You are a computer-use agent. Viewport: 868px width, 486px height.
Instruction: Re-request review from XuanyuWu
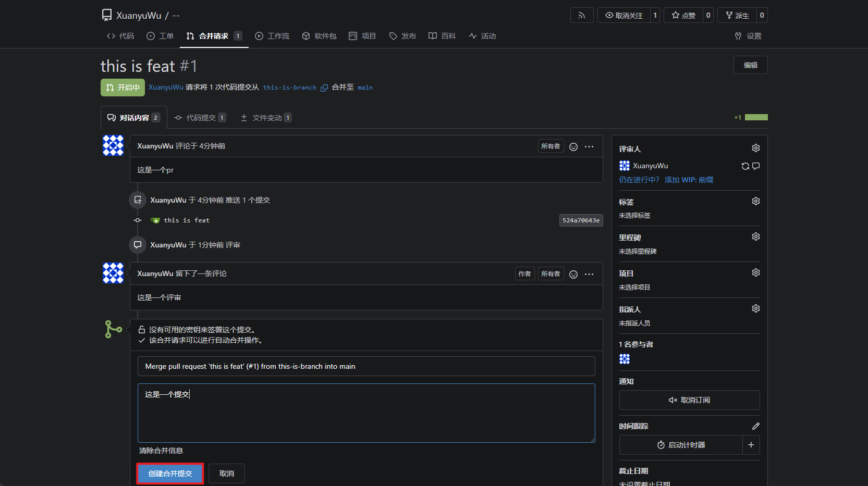[x=745, y=166]
